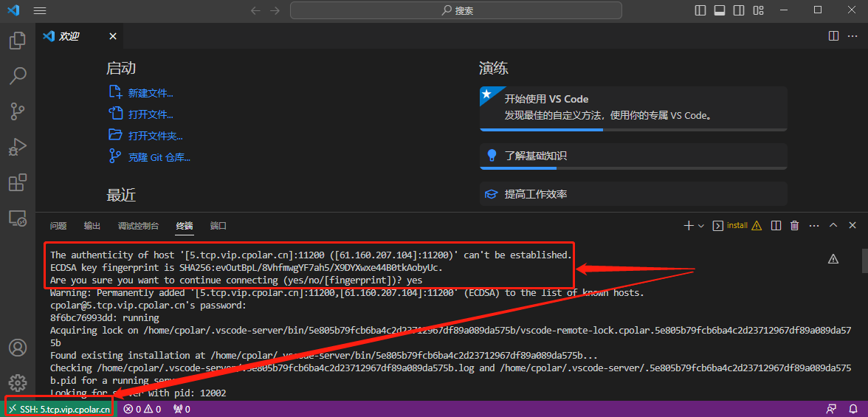
Task: Click progress bar under 了解基础知识
Action: (x=633, y=168)
